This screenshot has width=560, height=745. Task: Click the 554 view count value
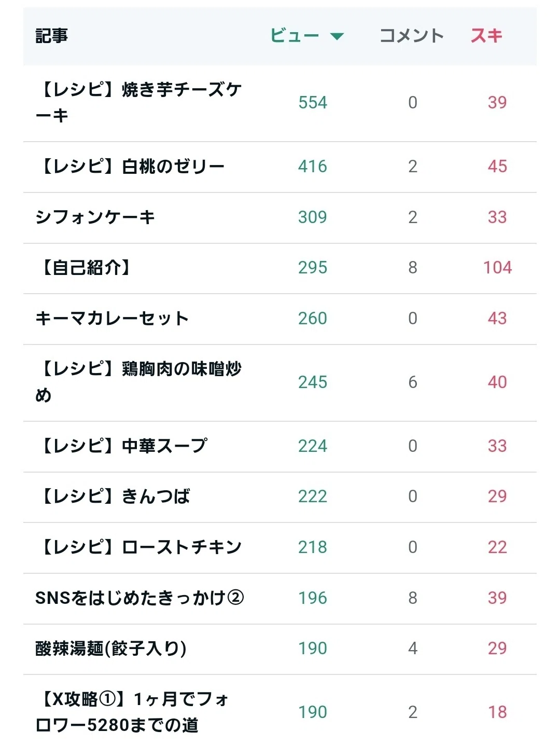313,103
